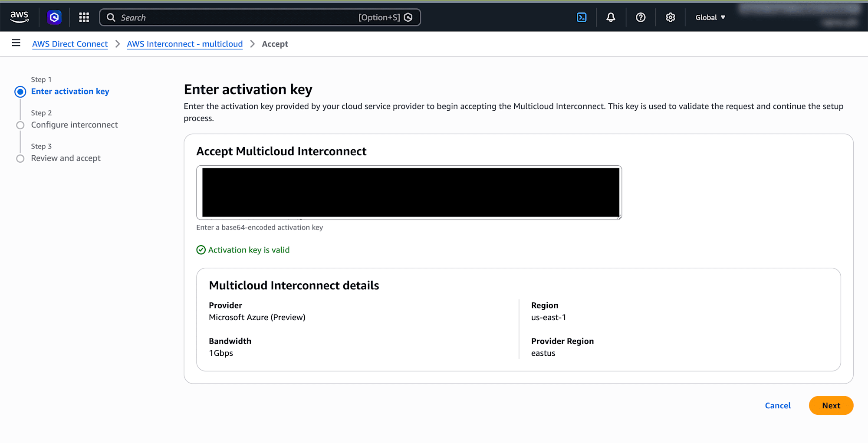
Task: Focus the top Search field
Action: tap(260, 17)
